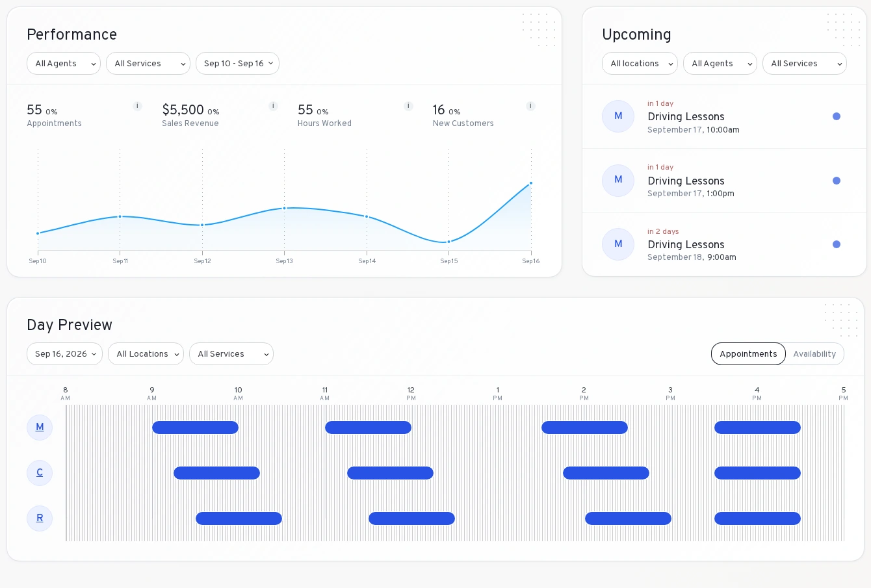
Task: Click blue status dot of 1:00pm Driving Lessons
Action: (837, 181)
